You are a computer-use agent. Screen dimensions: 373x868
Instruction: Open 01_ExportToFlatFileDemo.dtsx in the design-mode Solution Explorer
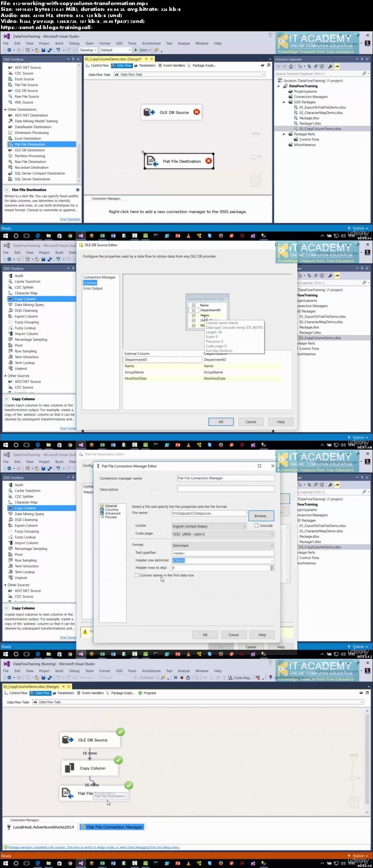tap(322, 107)
